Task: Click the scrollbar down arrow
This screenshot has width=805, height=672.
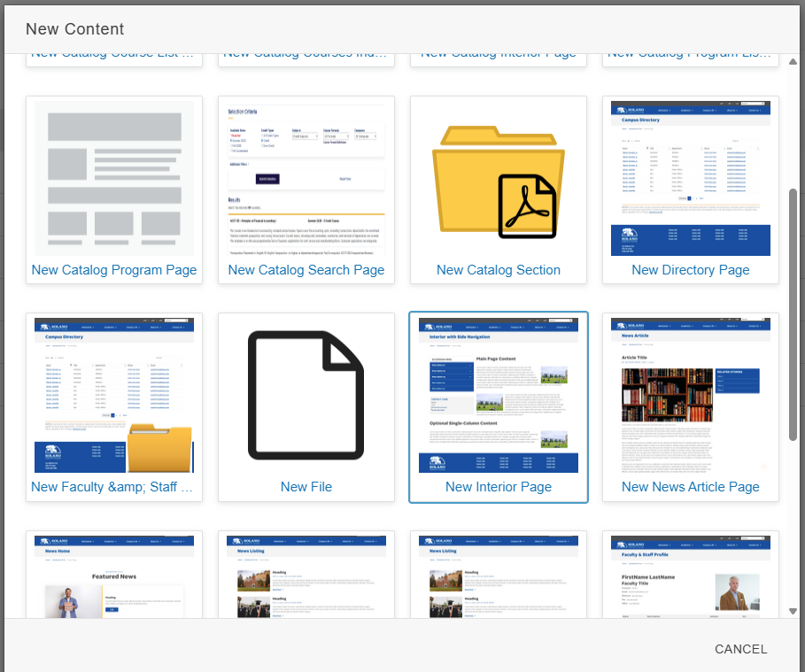Action: pos(793,612)
